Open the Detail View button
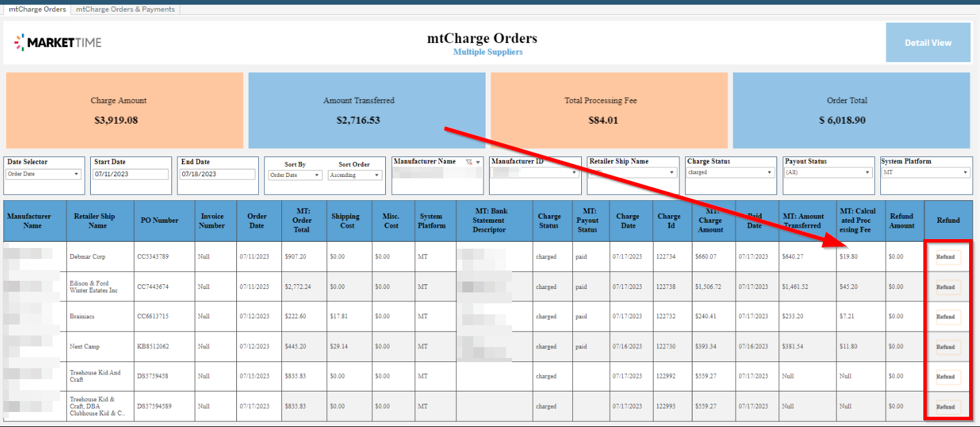The width and height of the screenshot is (980, 427). pos(928,42)
